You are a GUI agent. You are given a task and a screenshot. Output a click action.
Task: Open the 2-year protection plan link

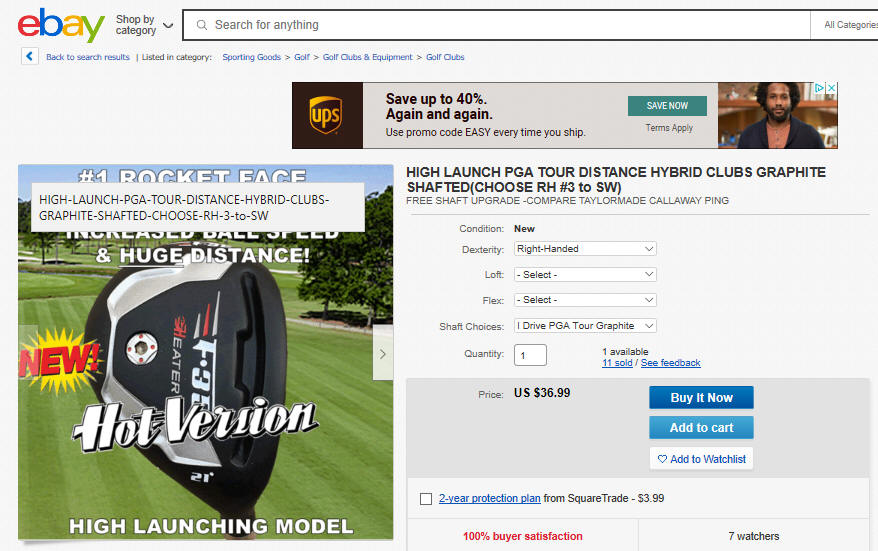pyautogui.click(x=489, y=498)
